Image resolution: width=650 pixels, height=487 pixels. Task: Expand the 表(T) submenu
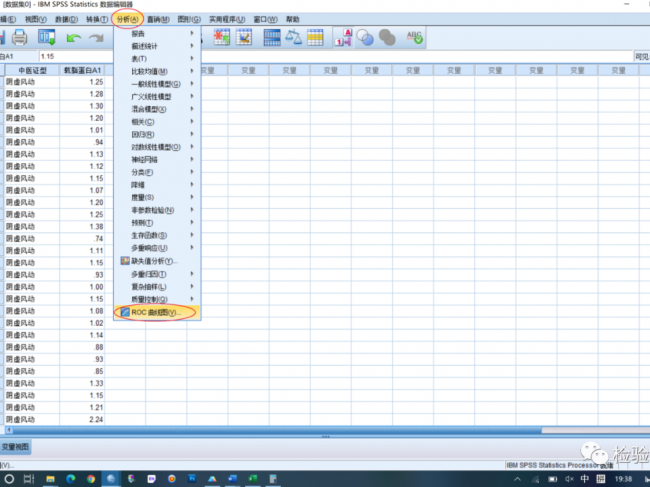pos(158,58)
